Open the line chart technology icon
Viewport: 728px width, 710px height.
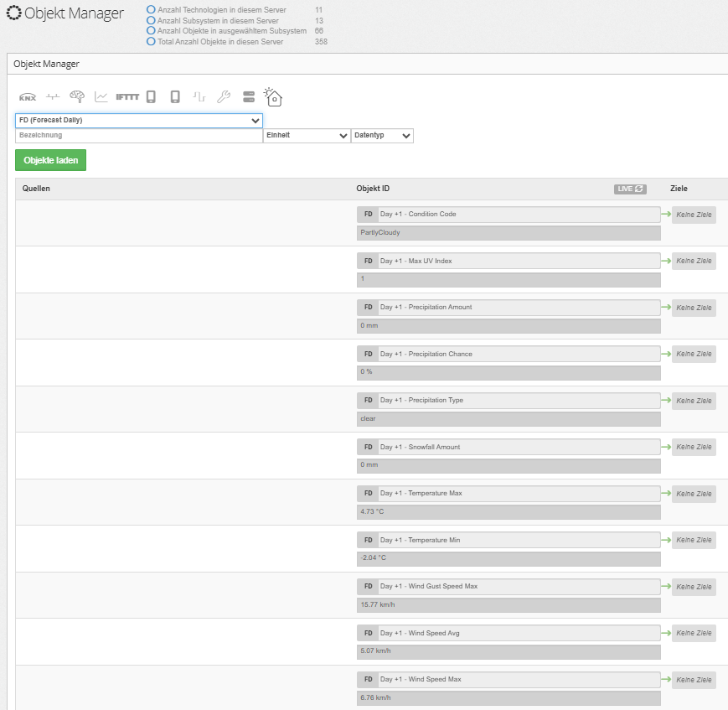click(101, 97)
